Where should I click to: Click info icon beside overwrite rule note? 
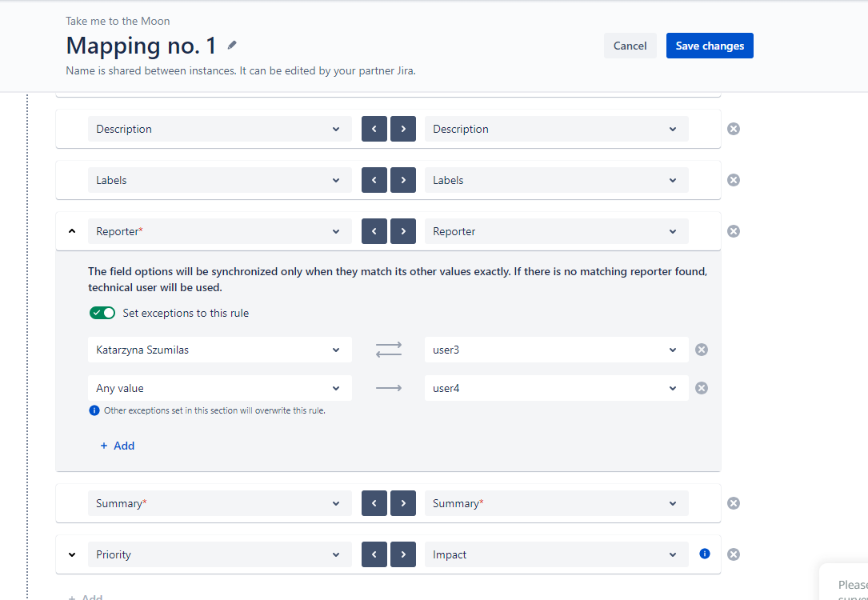point(94,410)
